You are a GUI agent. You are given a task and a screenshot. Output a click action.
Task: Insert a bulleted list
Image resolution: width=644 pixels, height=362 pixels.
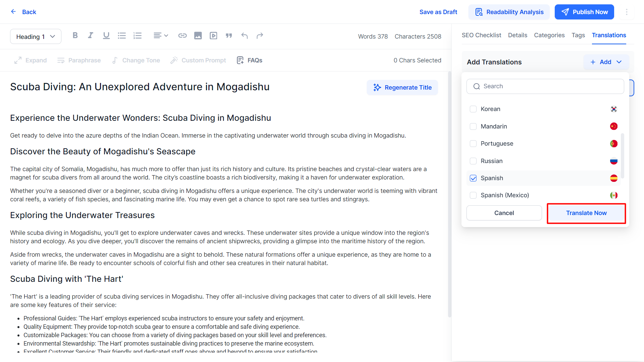tap(122, 35)
